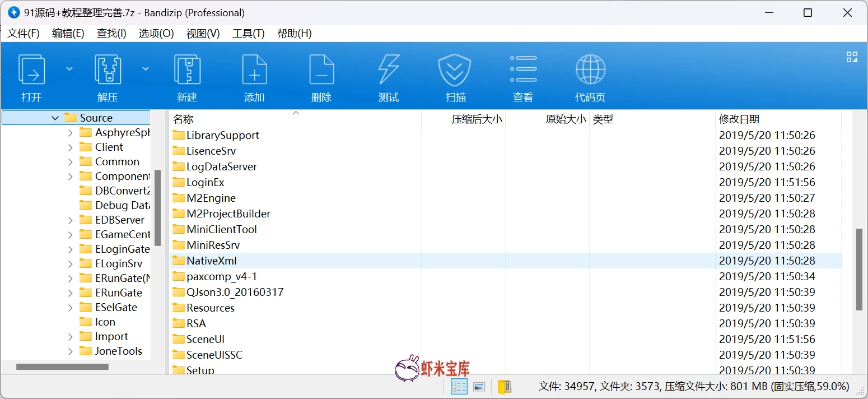Collapse the Source tree node
This screenshot has height=399, width=868.
tap(55, 118)
